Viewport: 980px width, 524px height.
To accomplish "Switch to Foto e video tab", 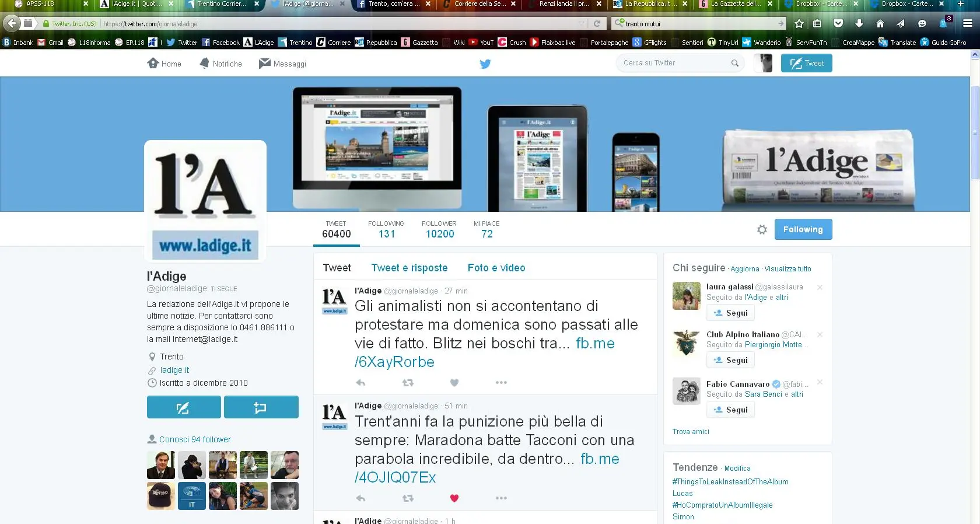I will coord(496,268).
